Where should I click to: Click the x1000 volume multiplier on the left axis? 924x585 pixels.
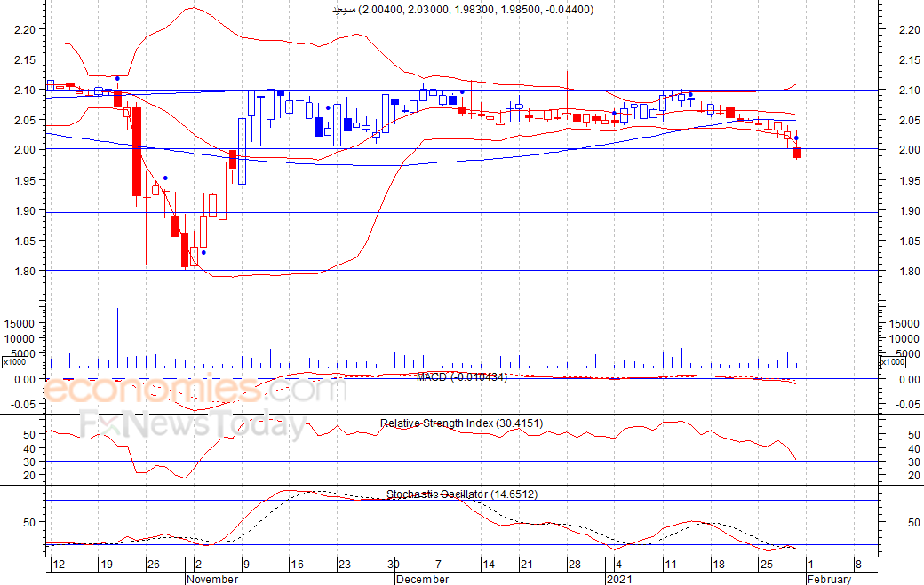tap(15, 362)
